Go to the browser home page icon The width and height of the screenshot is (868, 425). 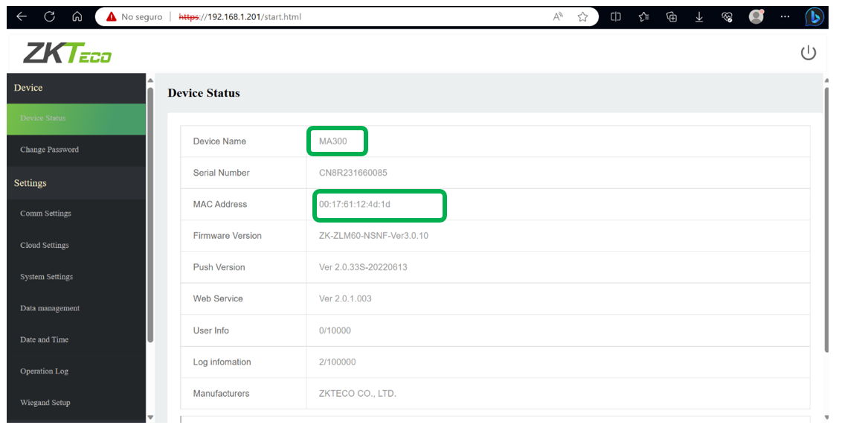(x=77, y=16)
